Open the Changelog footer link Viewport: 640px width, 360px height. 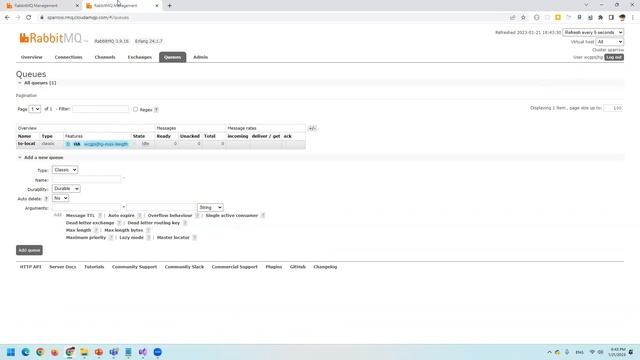pos(325,267)
